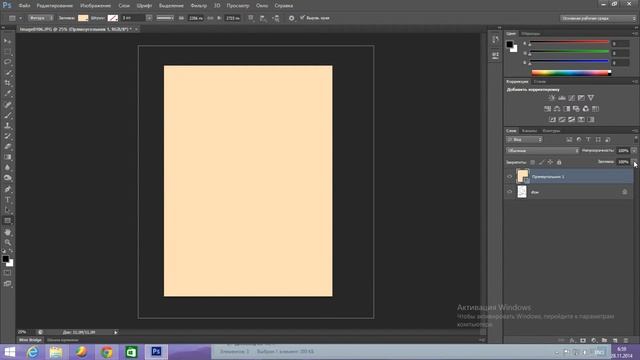Image resolution: width=640 pixels, height=360 pixels.
Task: Open path alignment options
Action: 263,18
